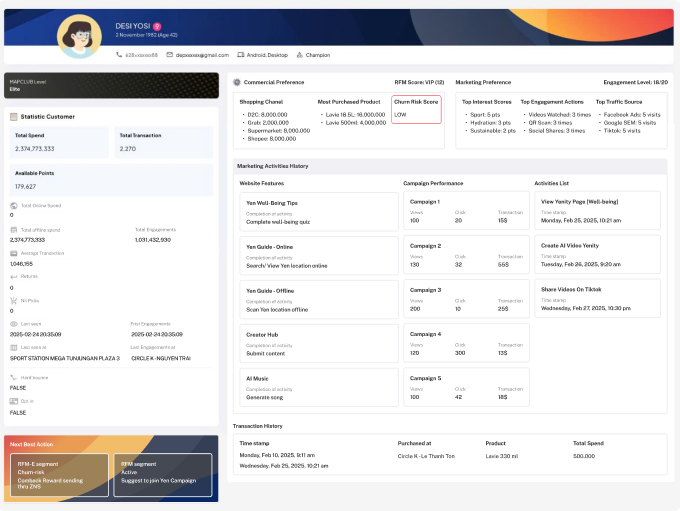680x511 pixels.
Task: Select the Creator Hub feature card
Action: click(317, 344)
